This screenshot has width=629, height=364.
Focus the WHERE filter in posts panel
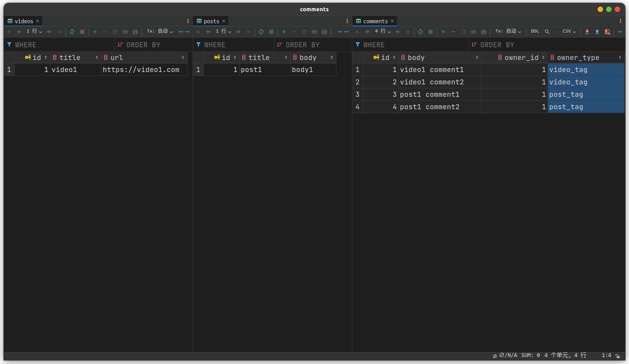[x=234, y=45]
